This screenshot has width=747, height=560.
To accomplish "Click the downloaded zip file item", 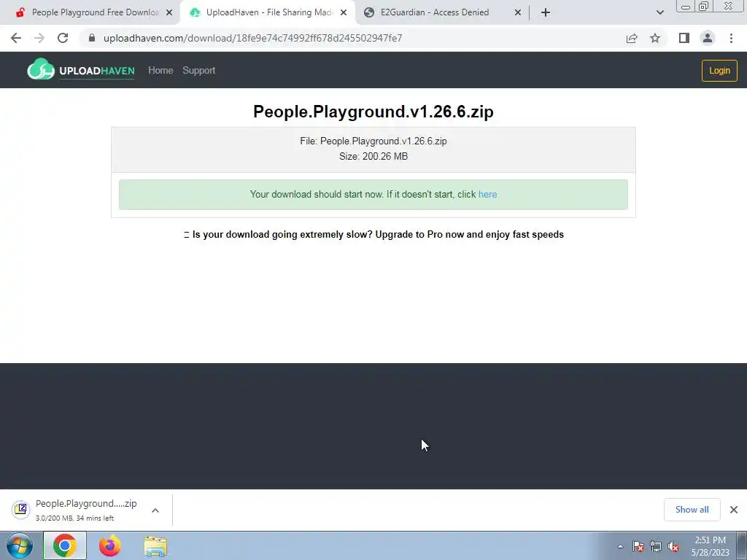I will (x=86, y=510).
